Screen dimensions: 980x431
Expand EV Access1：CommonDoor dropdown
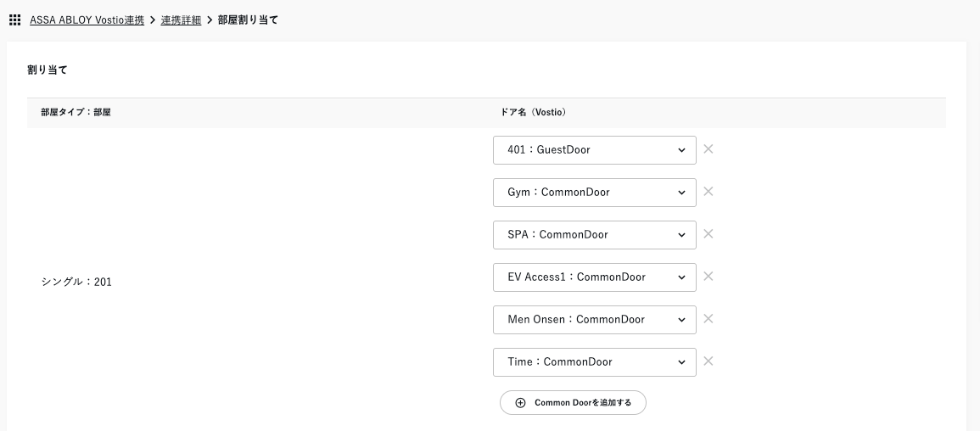[x=594, y=277]
